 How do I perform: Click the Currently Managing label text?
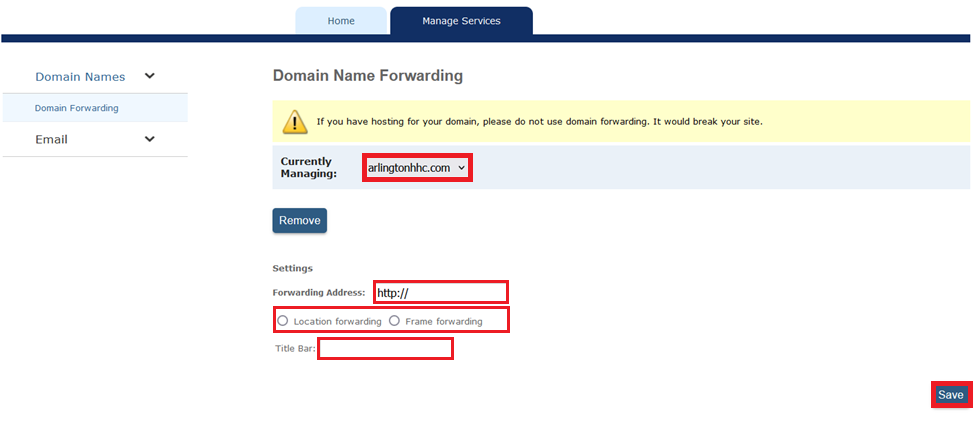click(x=309, y=167)
